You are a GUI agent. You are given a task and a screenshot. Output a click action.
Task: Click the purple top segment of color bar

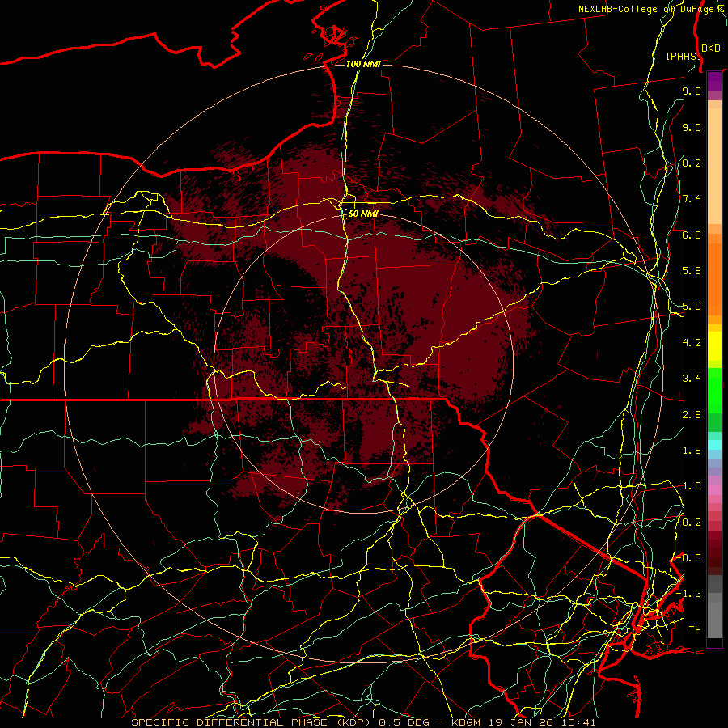click(x=714, y=81)
